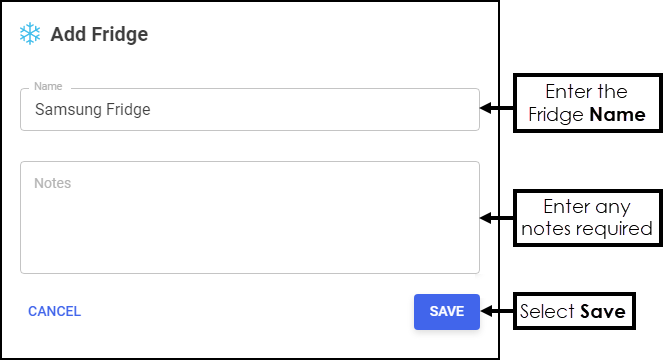Click the arrow pointing to Notes box
Image resolution: width=665 pixels, height=360 pixels.
coord(497,218)
